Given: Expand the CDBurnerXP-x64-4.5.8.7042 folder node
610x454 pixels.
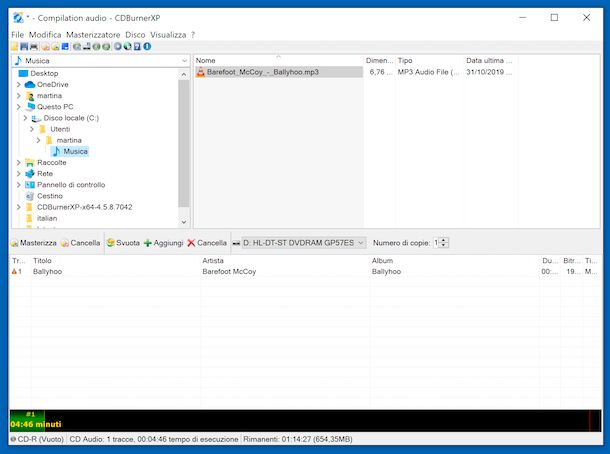Looking at the screenshot, I should point(18,207).
